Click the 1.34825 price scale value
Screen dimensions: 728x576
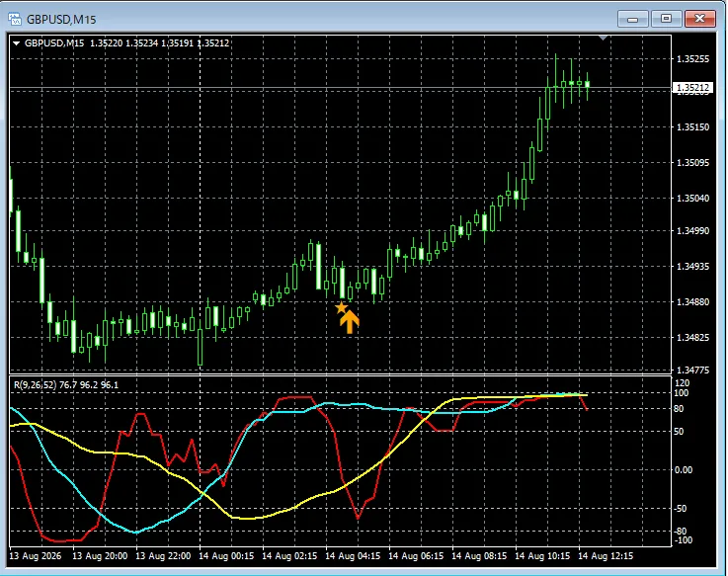pos(692,338)
